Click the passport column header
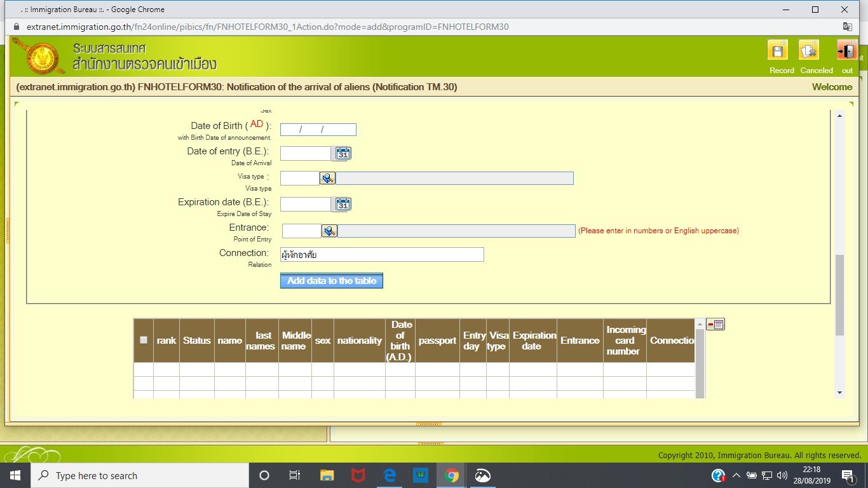Image resolution: width=868 pixels, height=488 pixels. [x=437, y=341]
